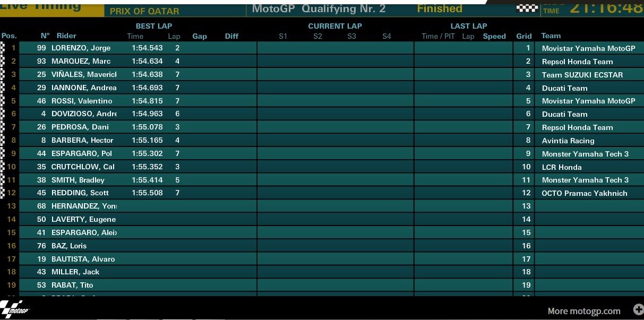The width and height of the screenshot is (644, 320).
Task: Click the MotoGP logo in the footer
Action: coord(14,308)
